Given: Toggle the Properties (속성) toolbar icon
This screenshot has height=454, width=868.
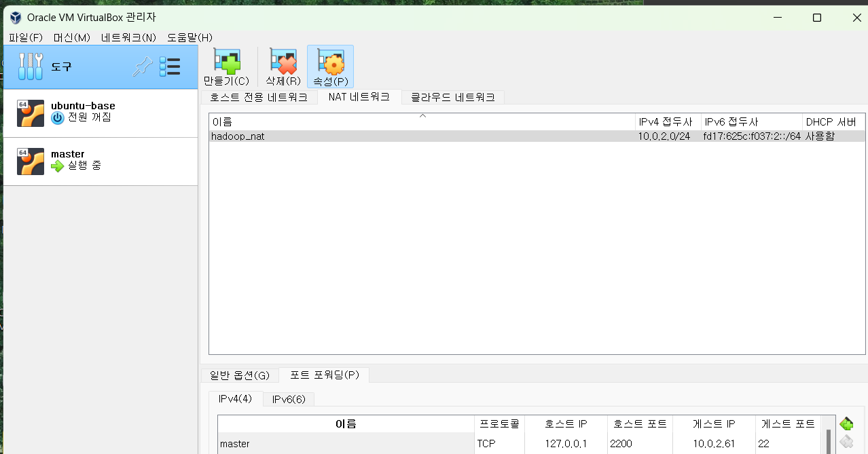Looking at the screenshot, I should (x=330, y=61).
